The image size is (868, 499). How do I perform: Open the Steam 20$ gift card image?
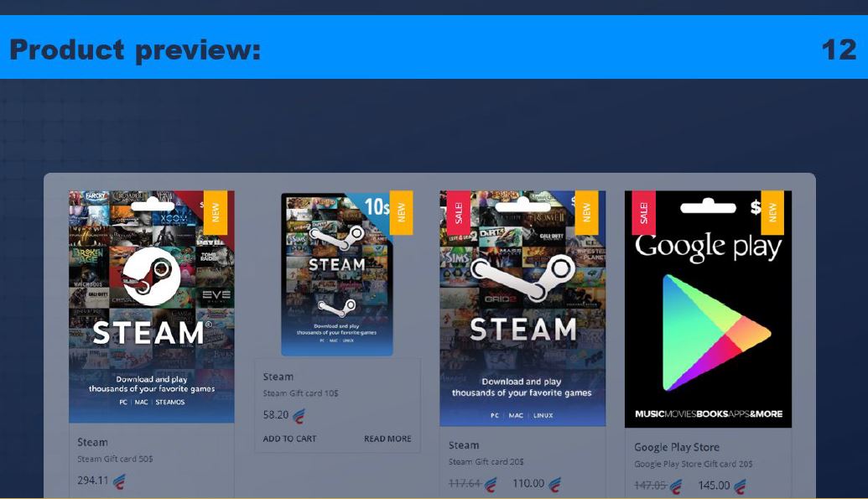click(522, 309)
